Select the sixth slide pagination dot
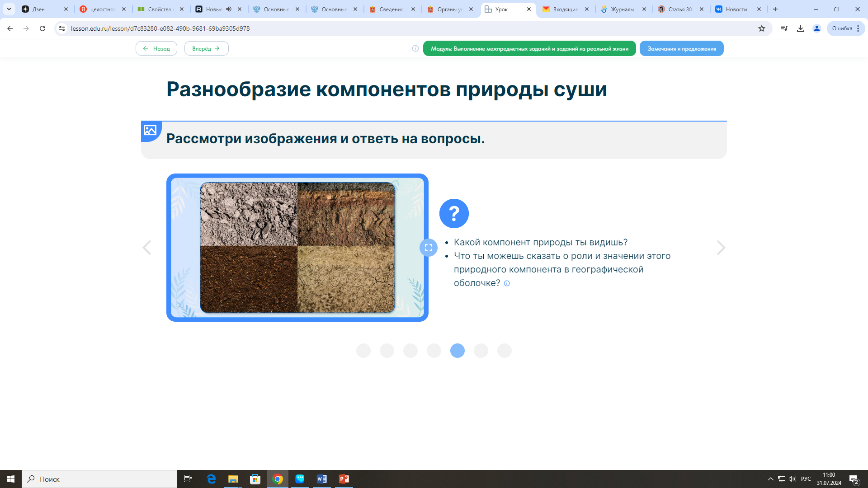Screen dimensions: 868x488 [x=481, y=351]
